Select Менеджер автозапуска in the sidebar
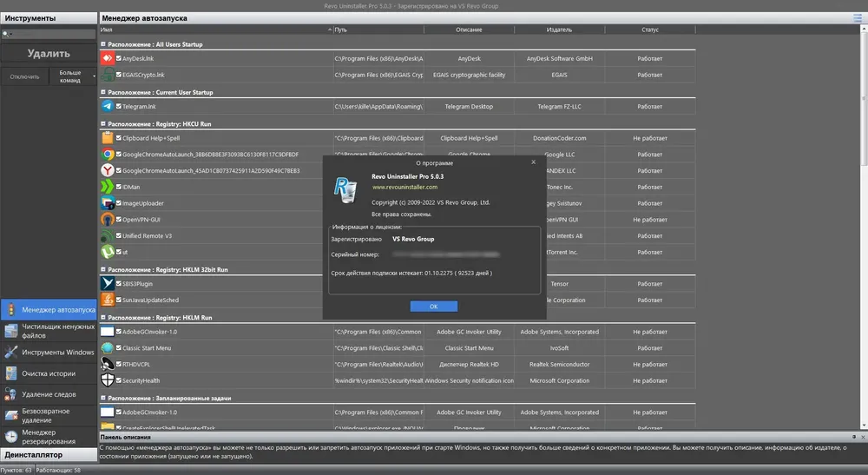The image size is (868, 475). [49, 310]
